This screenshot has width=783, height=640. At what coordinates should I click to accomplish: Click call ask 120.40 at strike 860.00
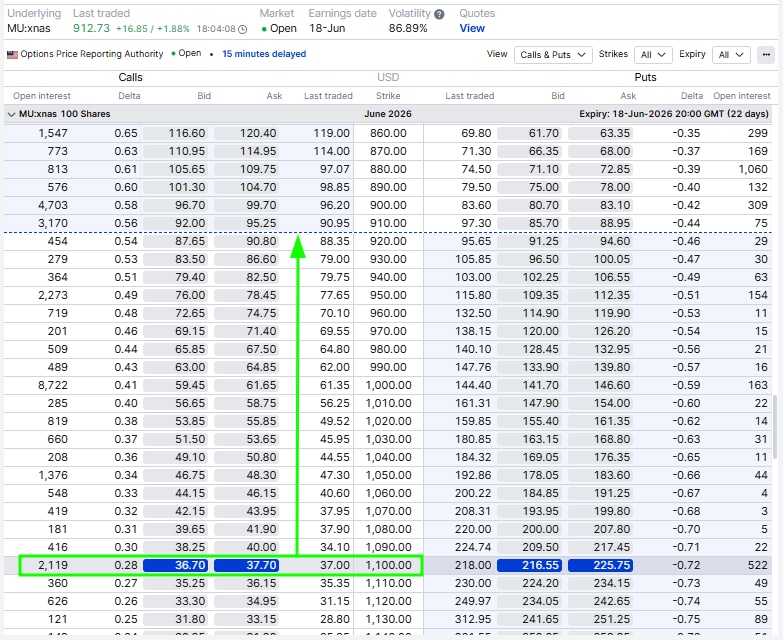click(247, 133)
